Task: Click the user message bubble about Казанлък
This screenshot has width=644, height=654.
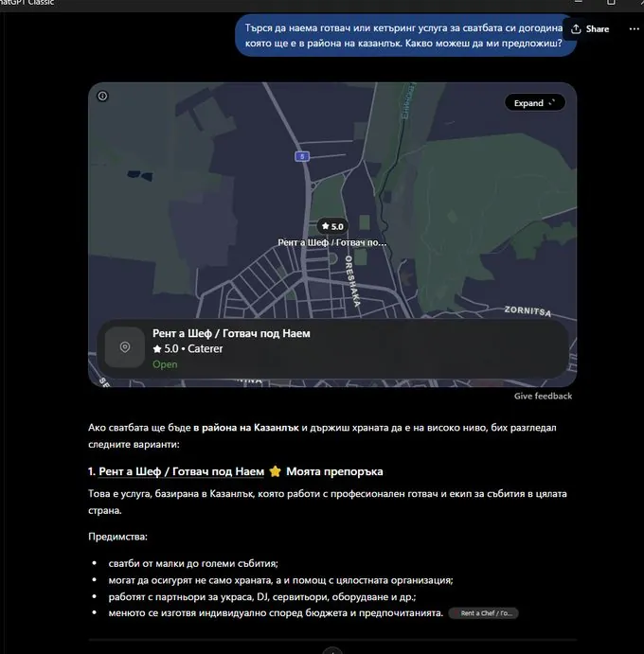Action: point(406,35)
